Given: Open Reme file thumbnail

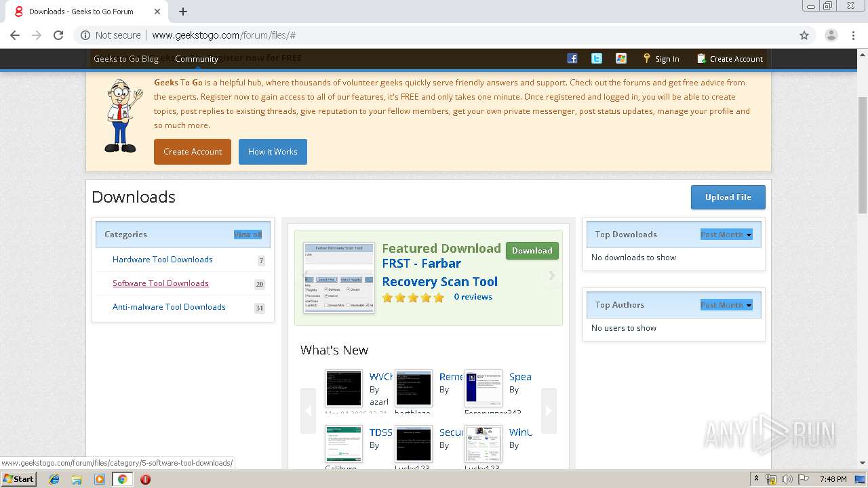Looking at the screenshot, I should (x=414, y=388).
